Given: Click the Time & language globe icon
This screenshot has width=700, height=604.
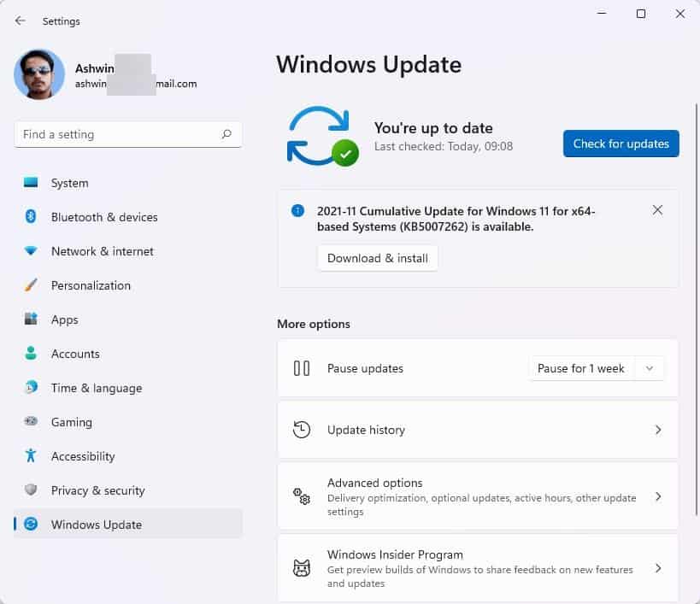Looking at the screenshot, I should 31,387.
